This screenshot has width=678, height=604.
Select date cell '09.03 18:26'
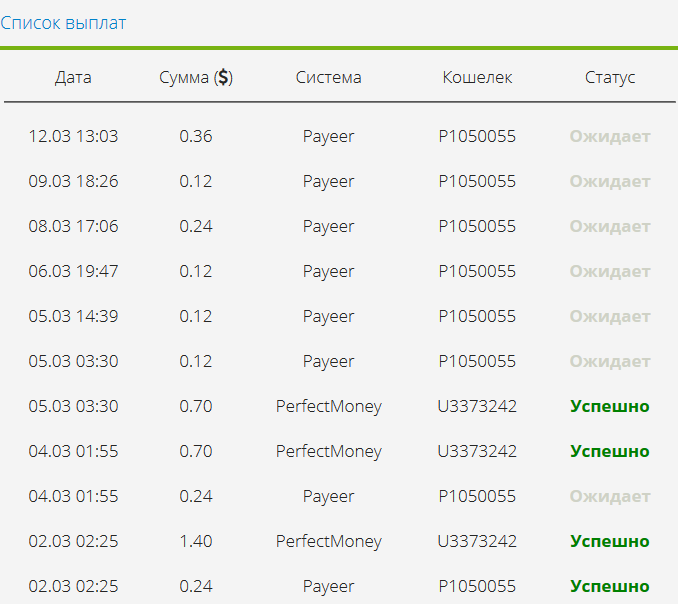(73, 181)
